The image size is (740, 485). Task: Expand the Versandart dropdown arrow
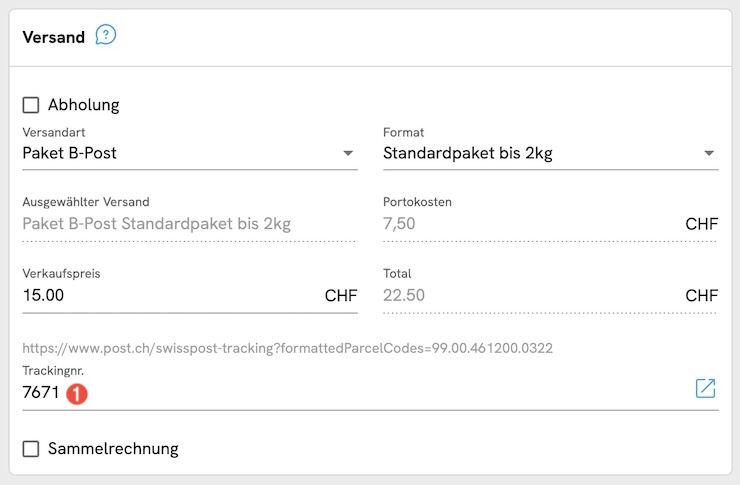[x=348, y=154]
